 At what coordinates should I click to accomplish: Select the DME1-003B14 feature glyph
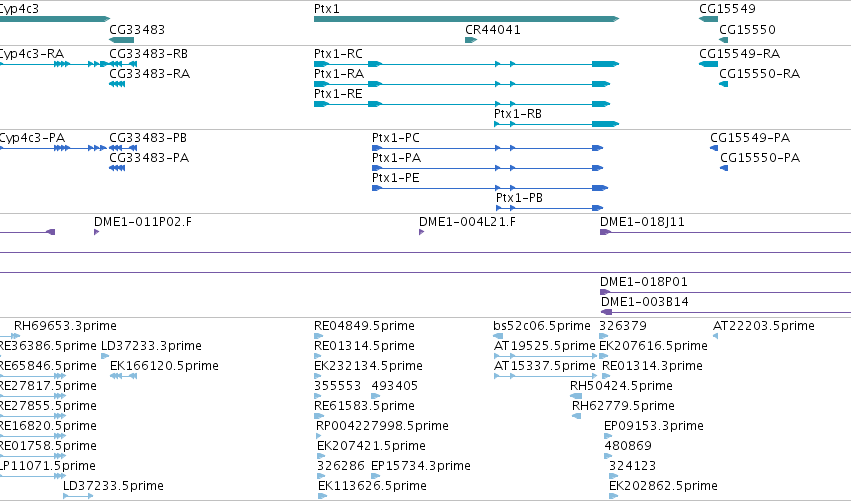[726, 312]
